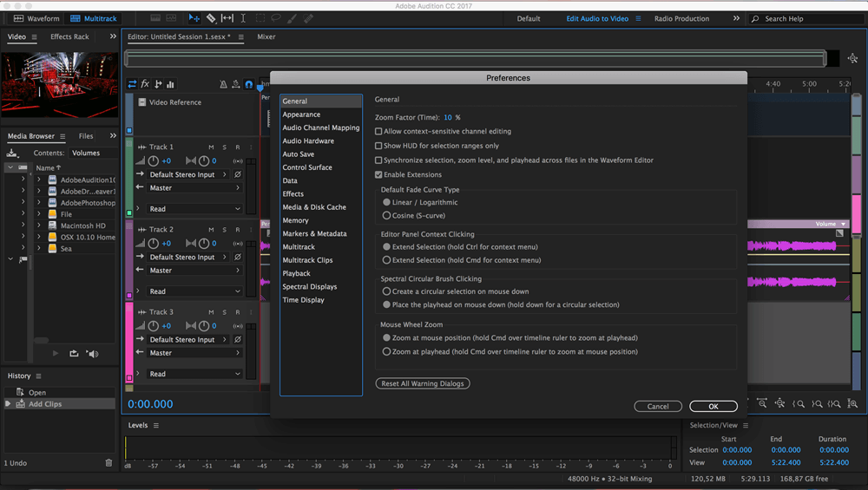Open Media Browser Contents Volumes dropdown
The height and width of the screenshot is (490, 868).
(x=93, y=154)
